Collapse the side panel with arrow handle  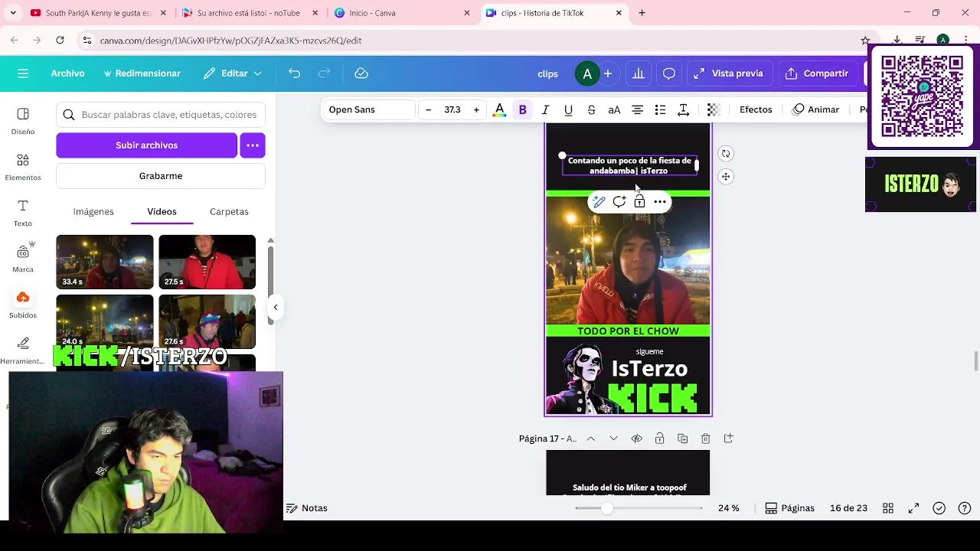(x=276, y=307)
